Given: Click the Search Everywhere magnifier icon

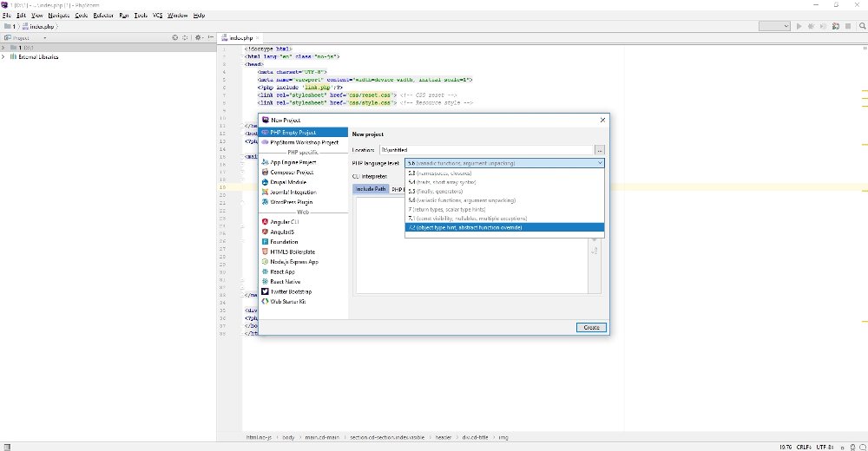Looking at the screenshot, I should coord(860,27).
